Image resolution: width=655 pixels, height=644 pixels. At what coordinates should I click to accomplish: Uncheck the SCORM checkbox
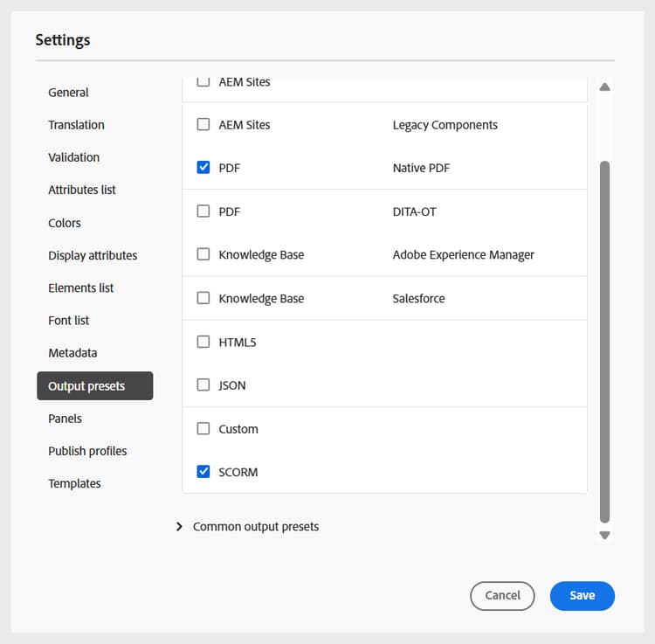pyautogui.click(x=203, y=472)
